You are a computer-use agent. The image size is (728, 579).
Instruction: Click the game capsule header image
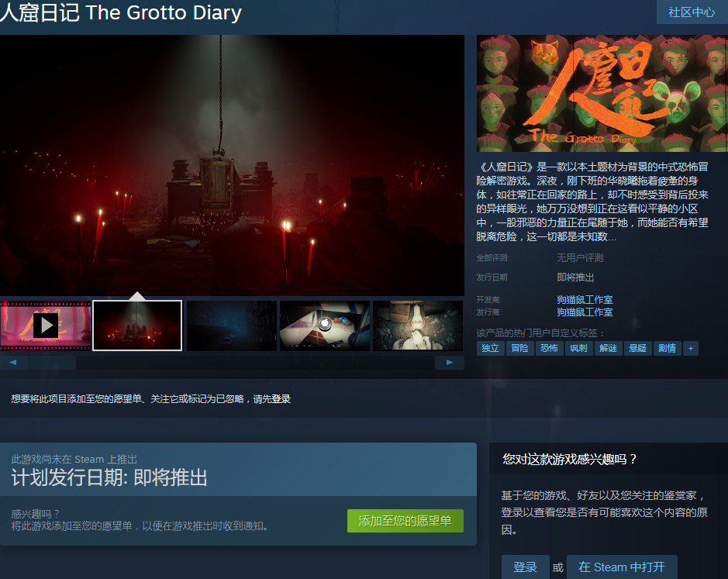tap(602, 93)
